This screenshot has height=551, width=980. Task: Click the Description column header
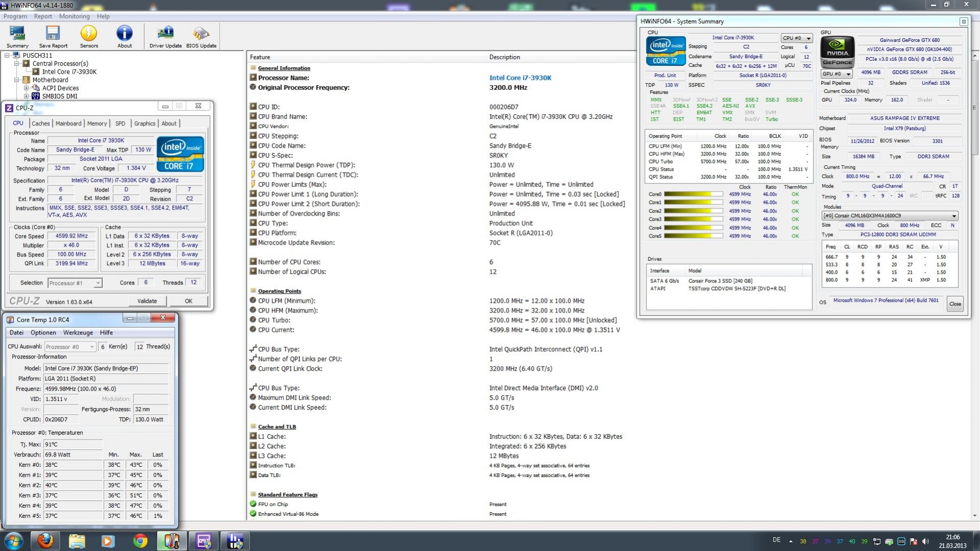click(562, 57)
